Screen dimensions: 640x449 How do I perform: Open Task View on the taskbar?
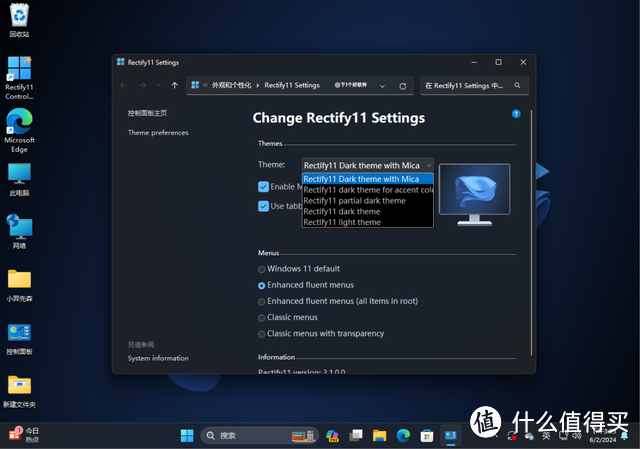pyautogui.click(x=356, y=436)
